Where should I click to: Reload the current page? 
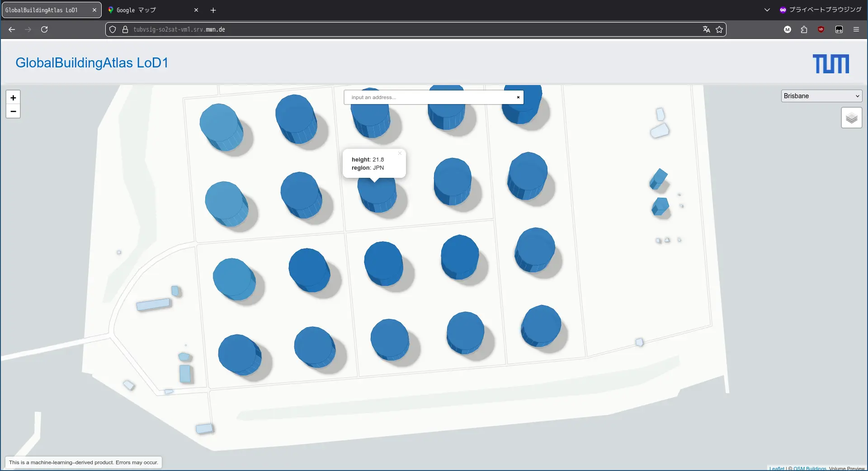44,29
